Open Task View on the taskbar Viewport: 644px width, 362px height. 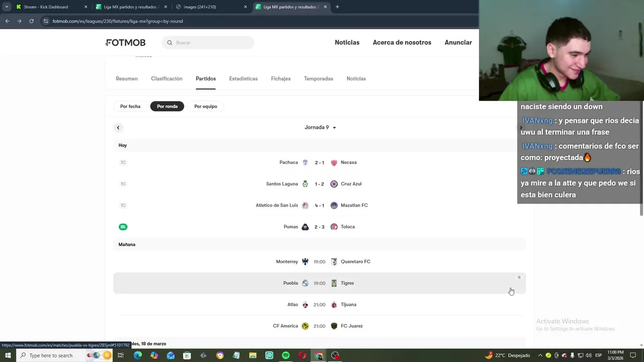(121, 355)
